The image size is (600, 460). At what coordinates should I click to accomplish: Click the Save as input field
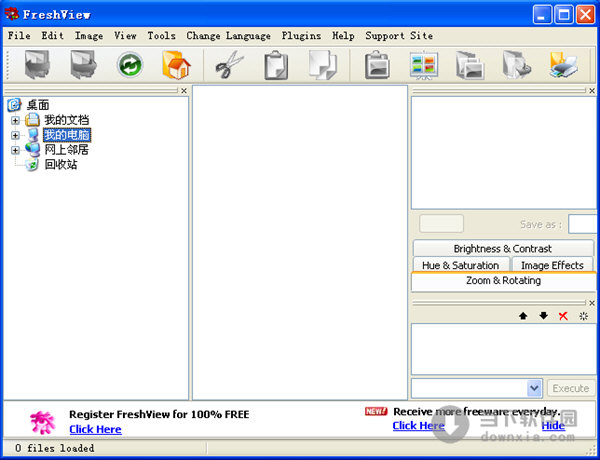click(x=582, y=224)
